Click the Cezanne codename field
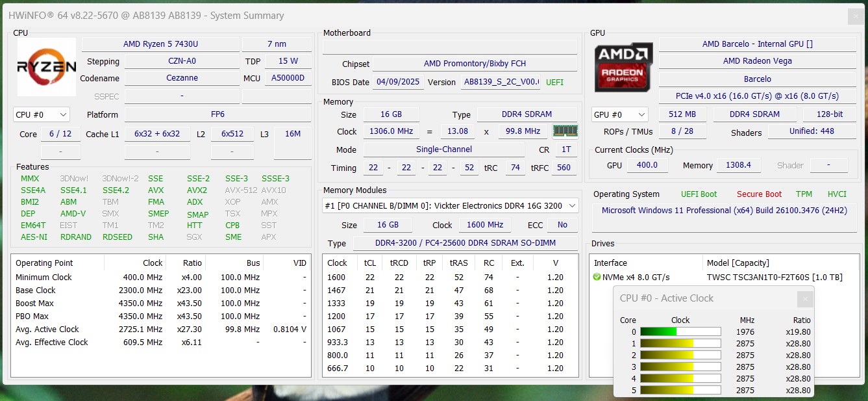 click(182, 78)
